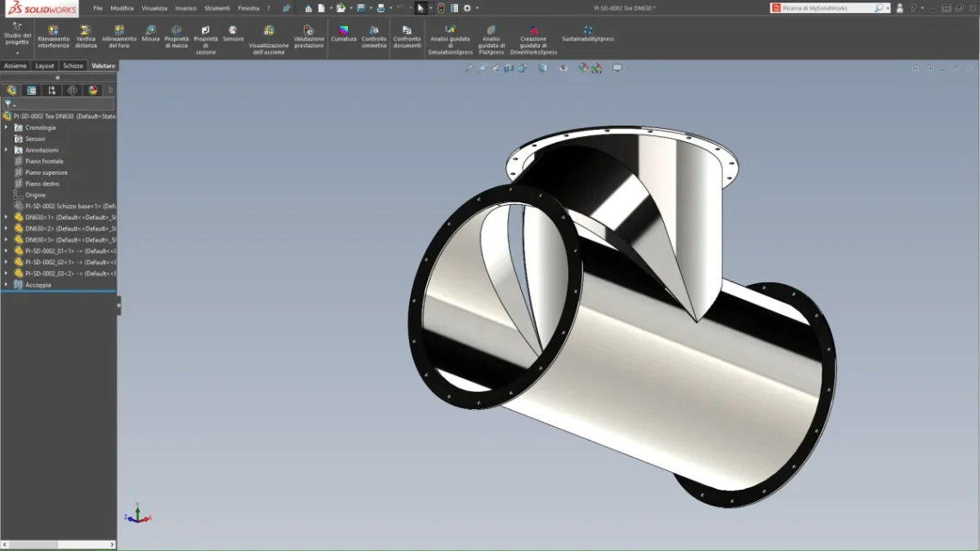Toggle the rebuild traffic light icon
Viewport: 980px width, 551px height.
pyautogui.click(x=441, y=8)
